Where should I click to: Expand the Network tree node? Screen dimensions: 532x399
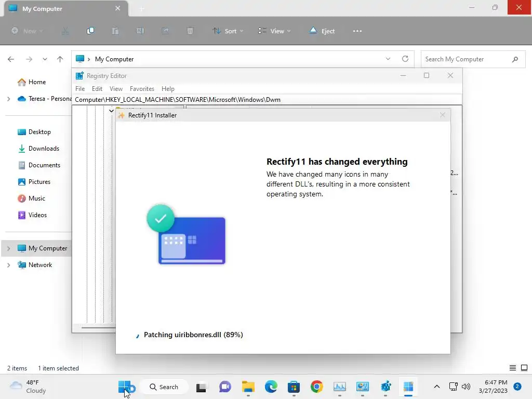click(x=8, y=265)
